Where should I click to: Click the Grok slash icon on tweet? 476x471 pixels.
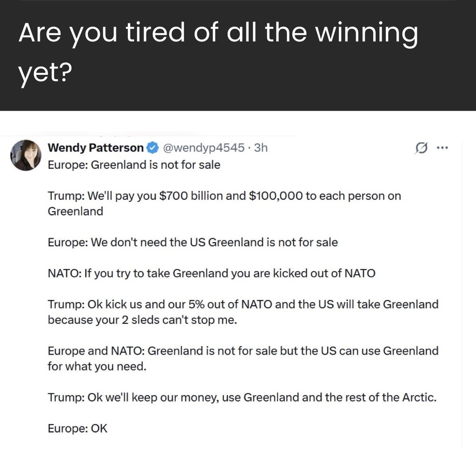point(421,148)
